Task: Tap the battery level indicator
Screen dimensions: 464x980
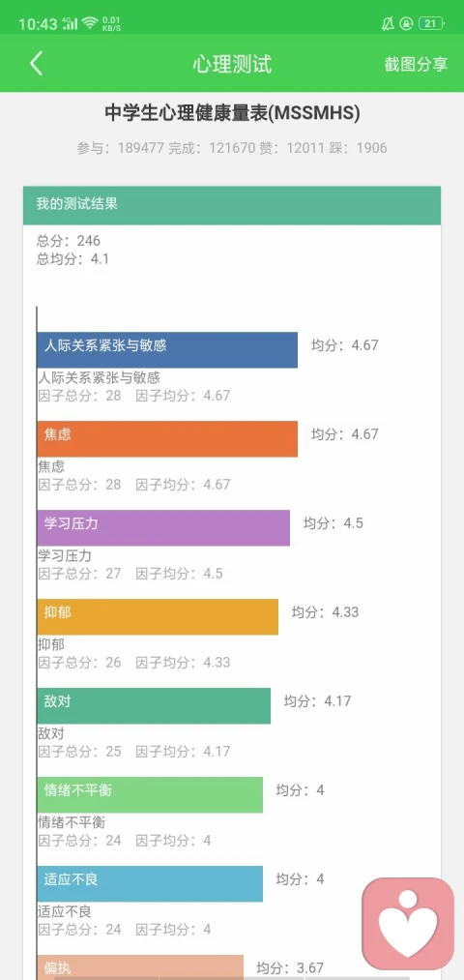Action: 431,24
